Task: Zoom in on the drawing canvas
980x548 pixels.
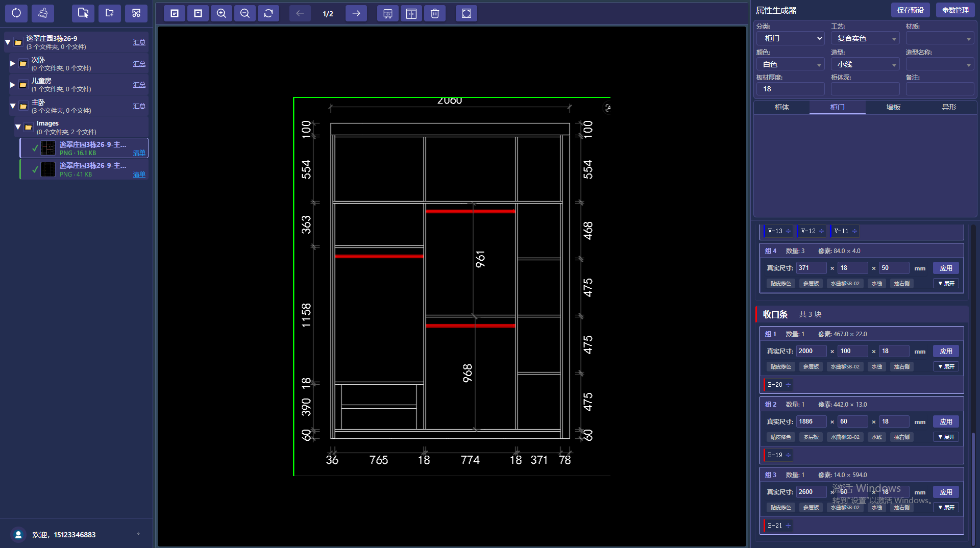Action: [222, 13]
